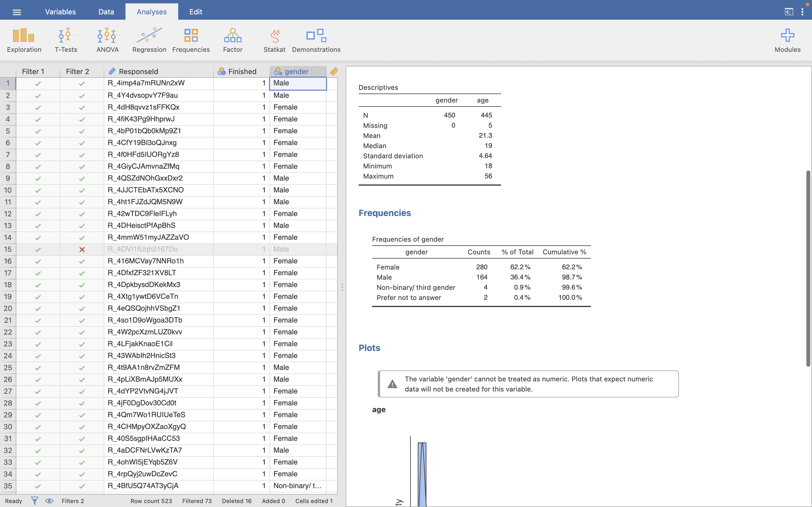Click the gender column header
Screen dimensions: 812x507
coord(297,72)
